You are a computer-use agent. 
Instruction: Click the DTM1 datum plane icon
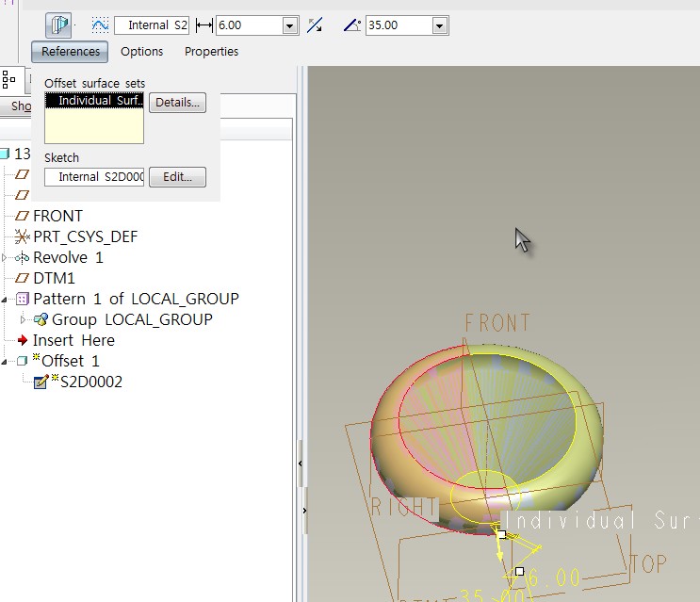point(22,278)
